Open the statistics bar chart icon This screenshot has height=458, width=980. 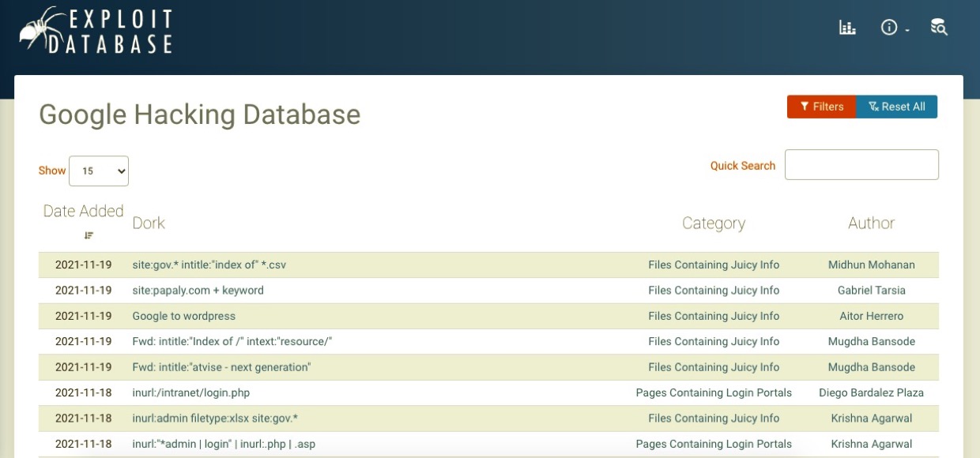coord(847,28)
